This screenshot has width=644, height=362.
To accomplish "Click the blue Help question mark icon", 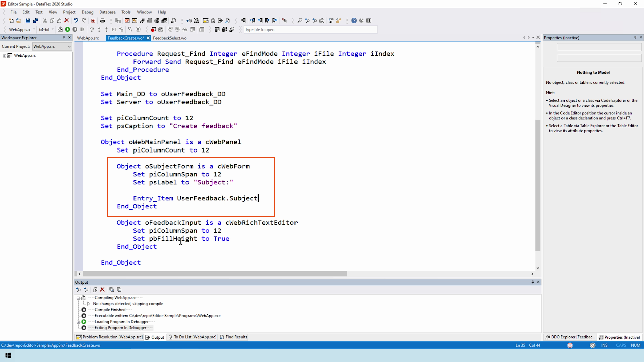I will [x=354, y=21].
